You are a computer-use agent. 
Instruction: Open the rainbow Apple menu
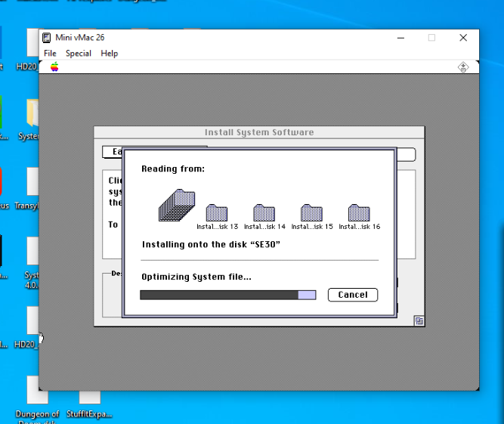pos(54,67)
